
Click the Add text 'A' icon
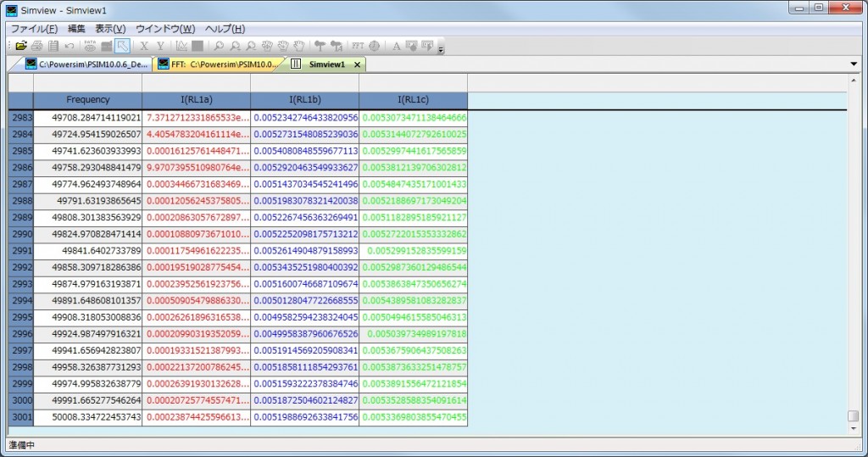pyautogui.click(x=396, y=46)
